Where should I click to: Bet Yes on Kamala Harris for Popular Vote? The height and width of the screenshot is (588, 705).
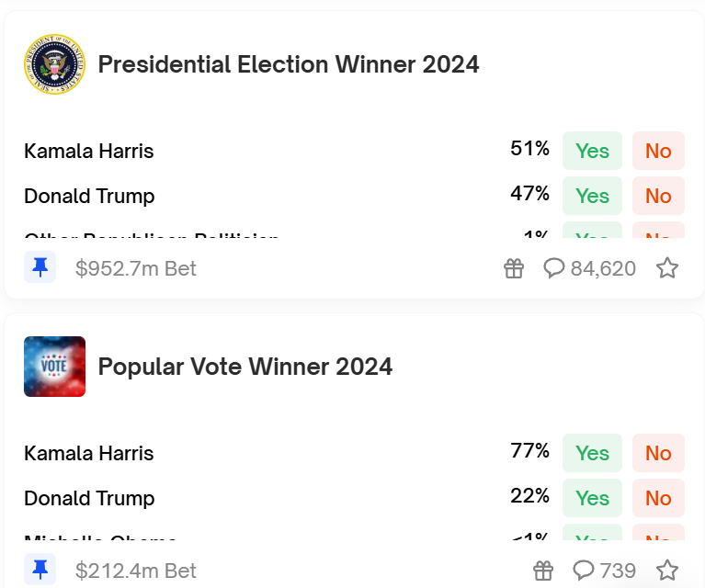(x=592, y=453)
